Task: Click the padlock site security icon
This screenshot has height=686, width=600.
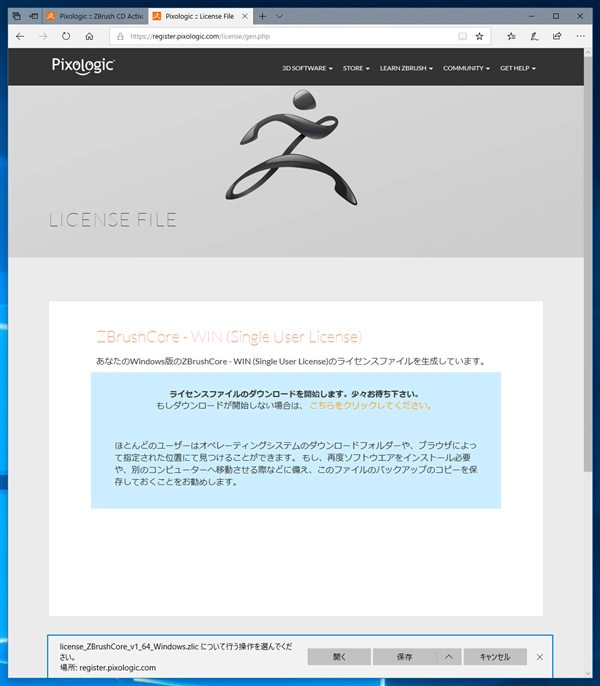Action: 120,36
